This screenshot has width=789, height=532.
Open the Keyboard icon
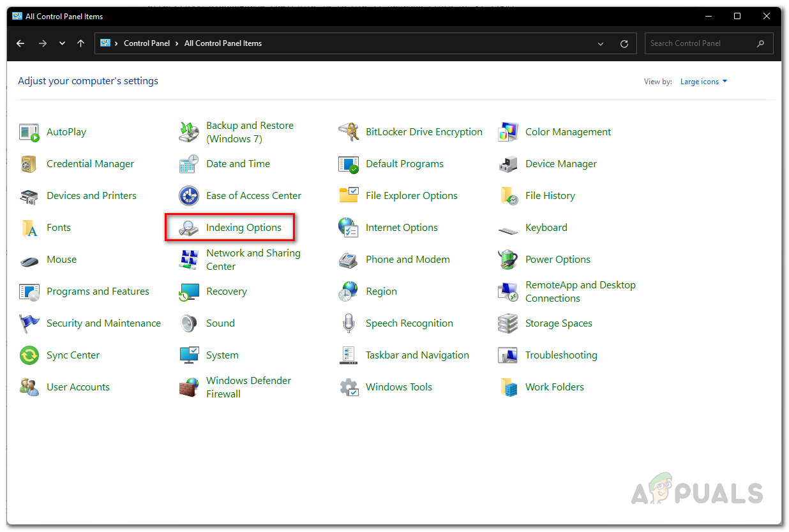[x=508, y=230]
